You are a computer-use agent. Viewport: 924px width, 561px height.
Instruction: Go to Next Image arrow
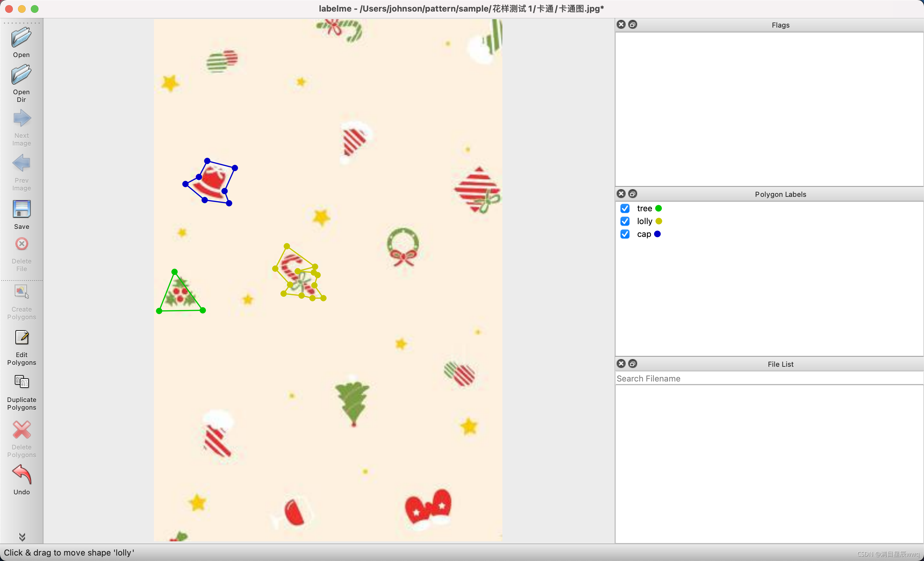tap(21, 118)
